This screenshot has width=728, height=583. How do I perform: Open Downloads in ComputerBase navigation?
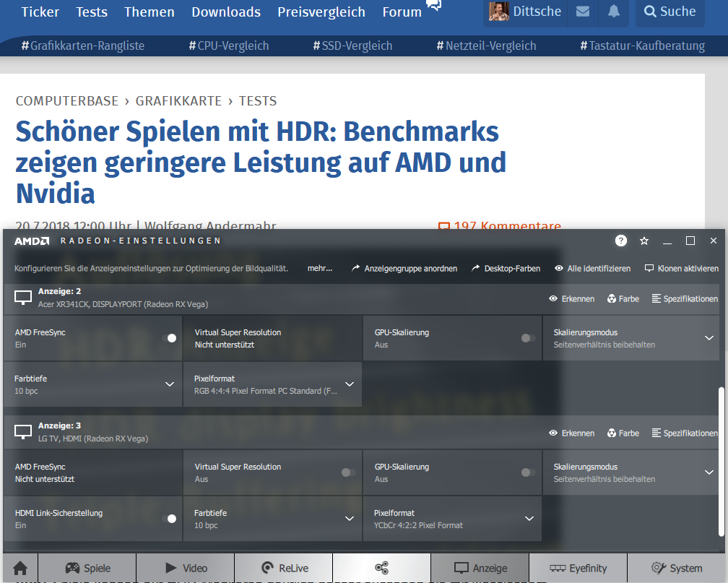point(226,12)
